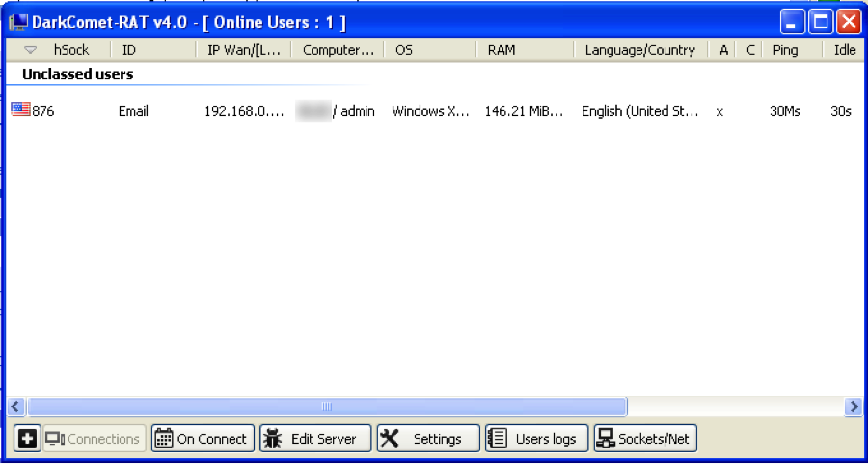Select the greyed Connections button

95,439
